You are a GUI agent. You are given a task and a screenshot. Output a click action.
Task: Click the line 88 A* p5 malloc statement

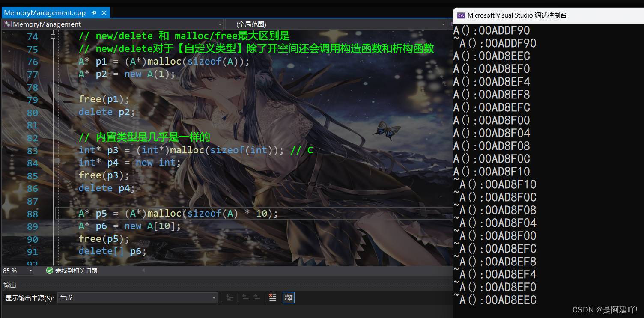pyautogui.click(x=179, y=213)
